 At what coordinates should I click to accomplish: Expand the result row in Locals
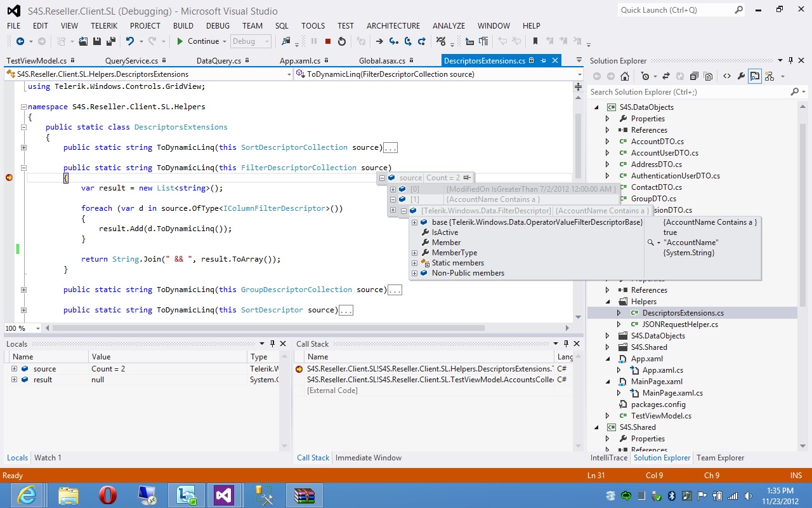coord(14,380)
